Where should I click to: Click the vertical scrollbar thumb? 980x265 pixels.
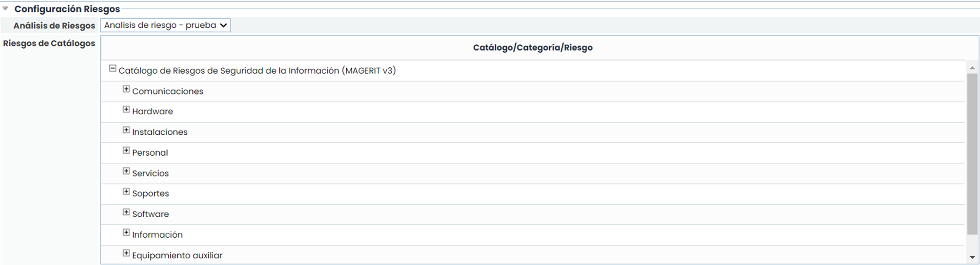[972, 154]
